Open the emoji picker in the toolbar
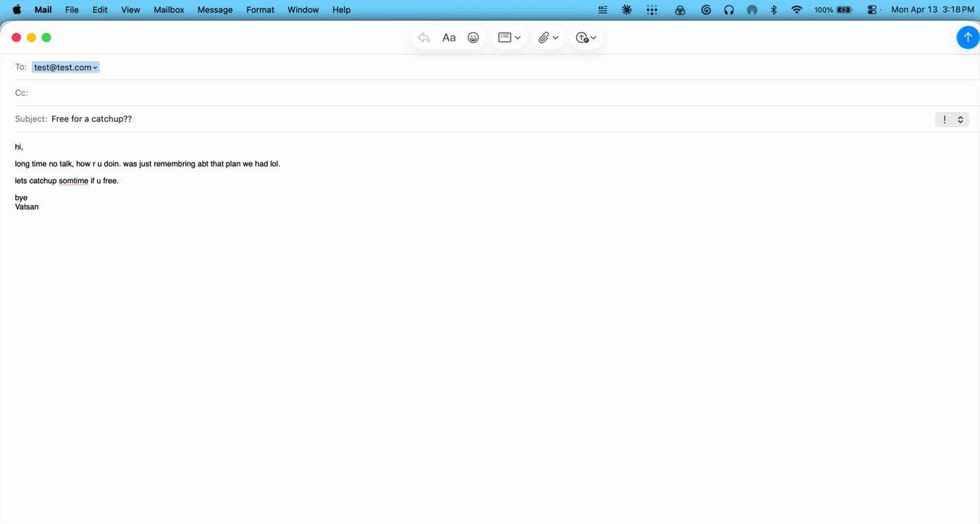The image size is (980, 524). pyautogui.click(x=473, y=38)
